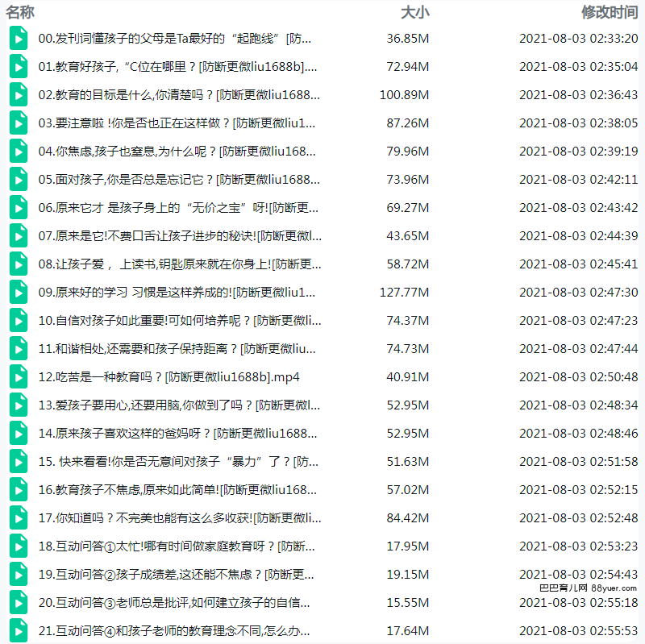Click the video icon for file 21.互动问答④
Viewport: 645px width, 644px height.
(x=19, y=631)
